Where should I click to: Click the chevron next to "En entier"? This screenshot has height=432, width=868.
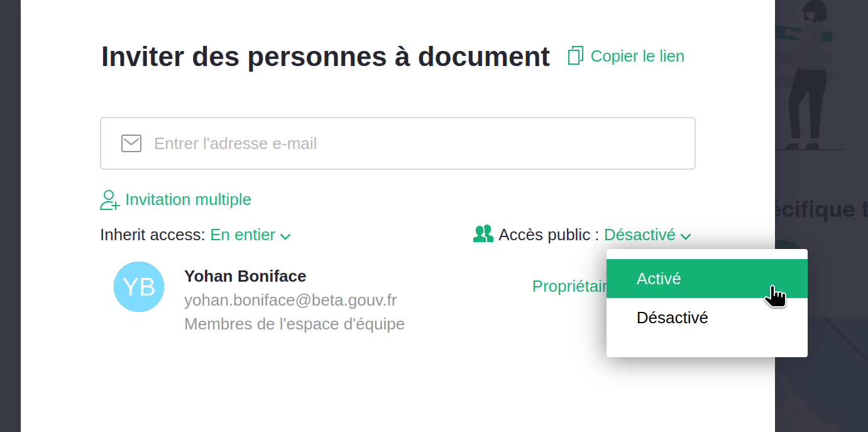tap(285, 236)
